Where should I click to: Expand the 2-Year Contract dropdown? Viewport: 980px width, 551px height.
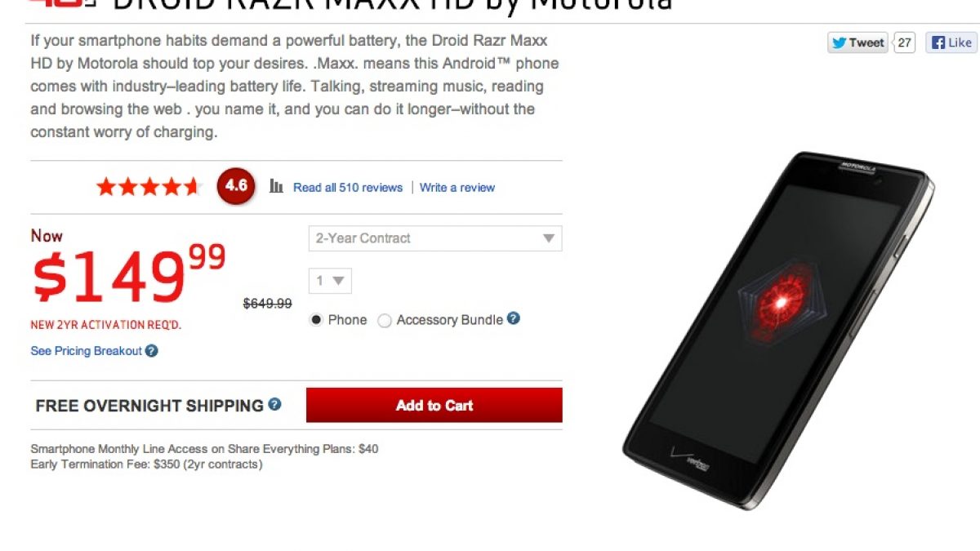(435, 238)
